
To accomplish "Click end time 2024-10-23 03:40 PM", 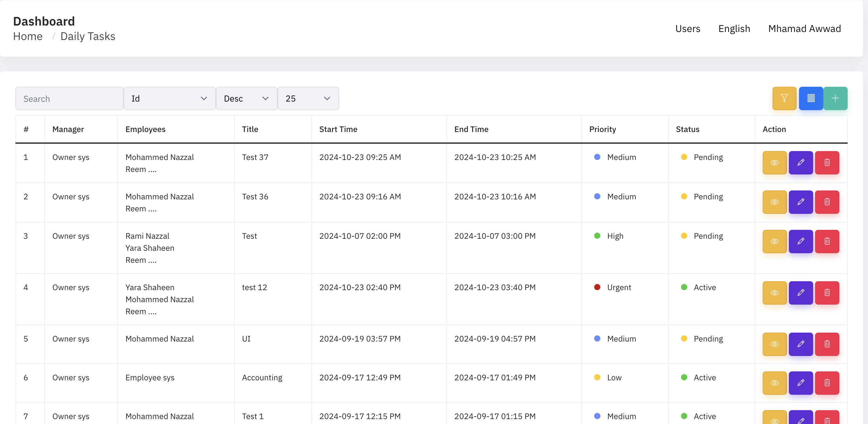I will click(x=495, y=287).
